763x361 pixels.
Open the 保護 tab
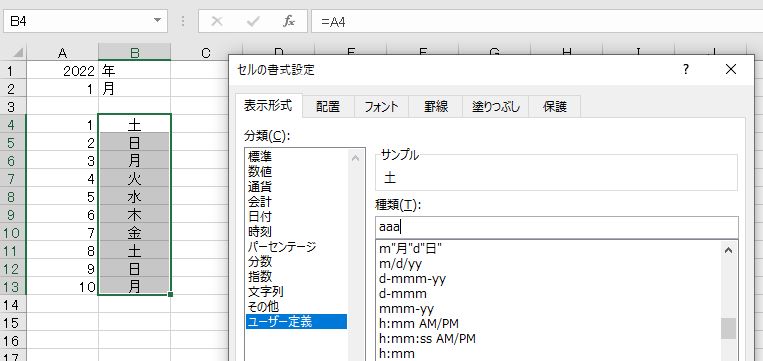[555, 107]
